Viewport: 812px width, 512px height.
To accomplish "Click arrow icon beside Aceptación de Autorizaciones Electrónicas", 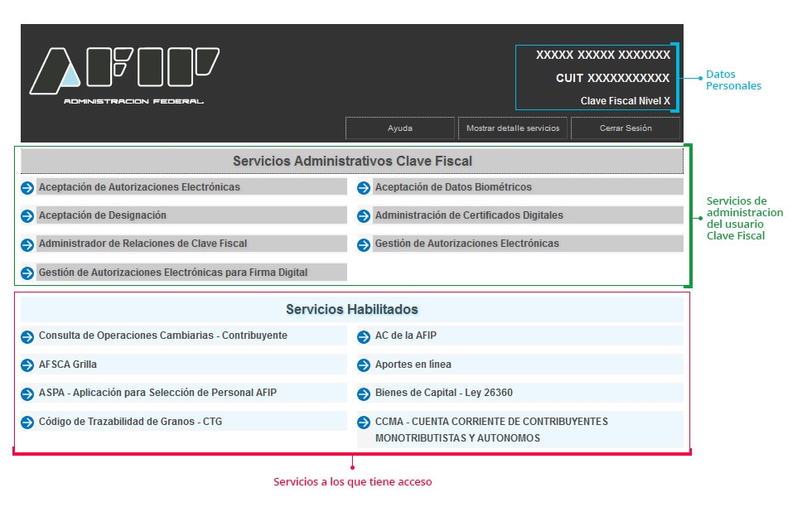I will coord(27,188).
